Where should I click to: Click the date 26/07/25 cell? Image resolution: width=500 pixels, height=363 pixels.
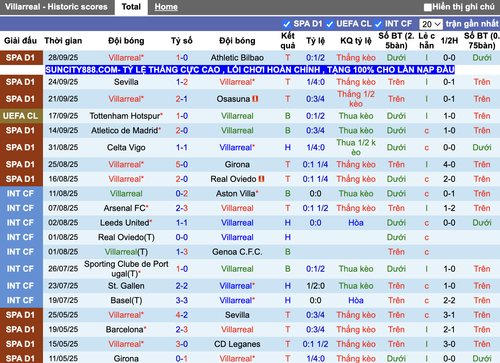tap(63, 269)
